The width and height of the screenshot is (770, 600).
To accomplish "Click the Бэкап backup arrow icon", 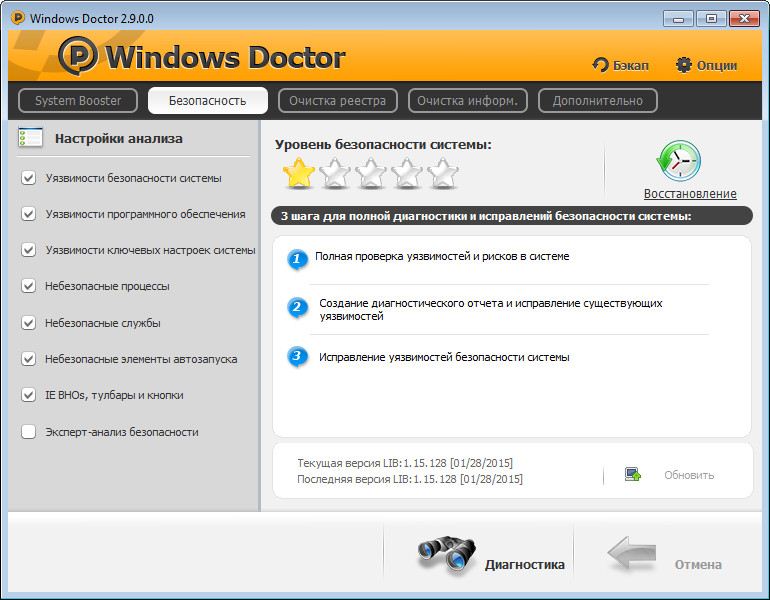I will [601, 65].
